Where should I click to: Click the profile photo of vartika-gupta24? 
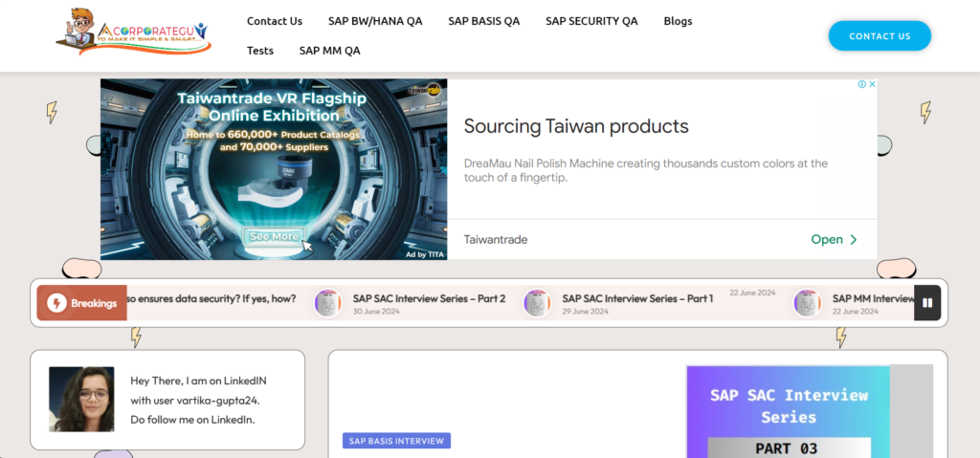pos(81,400)
